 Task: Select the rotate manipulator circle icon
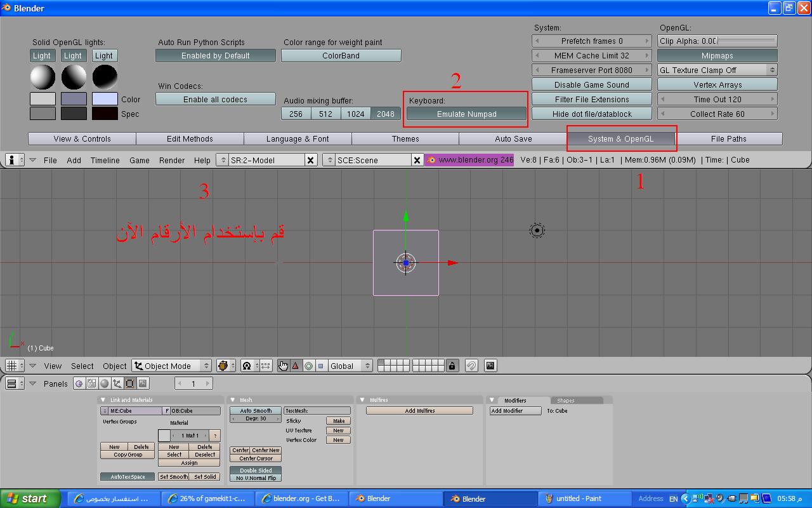(308, 366)
